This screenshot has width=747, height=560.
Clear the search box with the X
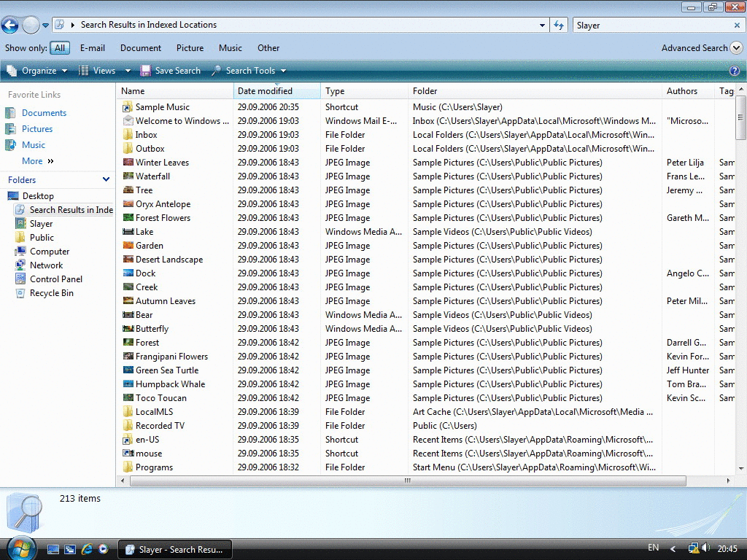[x=737, y=26]
